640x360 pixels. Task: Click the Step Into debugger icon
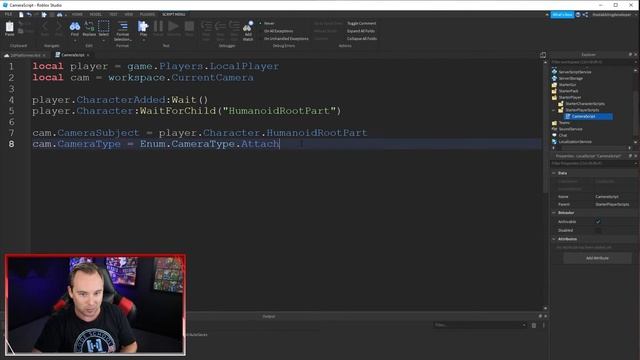[206, 27]
